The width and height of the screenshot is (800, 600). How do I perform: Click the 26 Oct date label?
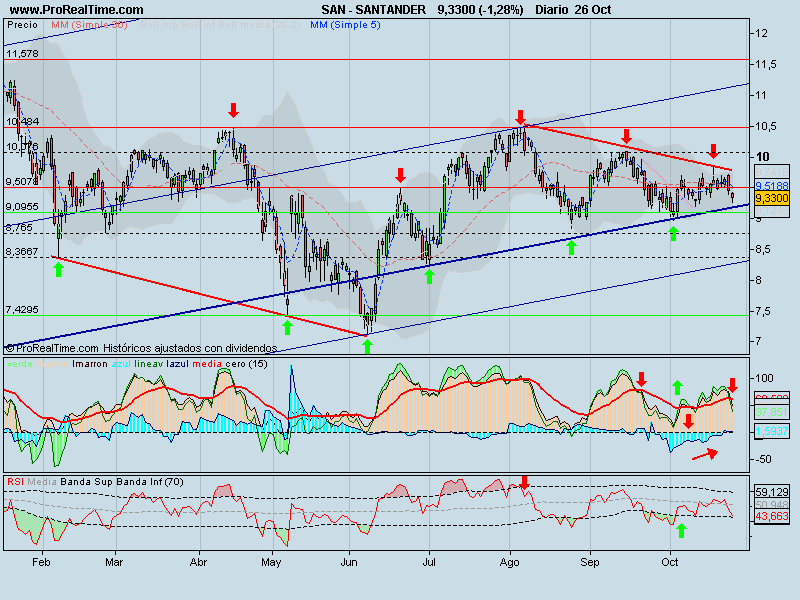tap(592, 10)
